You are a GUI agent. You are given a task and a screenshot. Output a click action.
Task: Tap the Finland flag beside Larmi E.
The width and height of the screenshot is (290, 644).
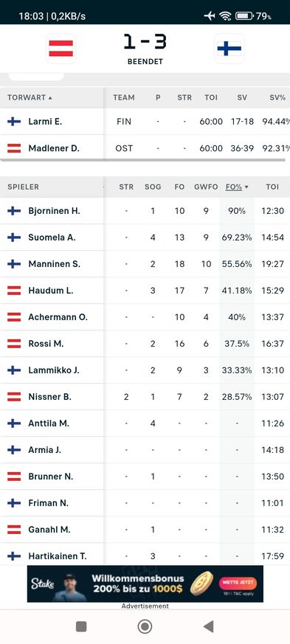pyautogui.click(x=14, y=122)
